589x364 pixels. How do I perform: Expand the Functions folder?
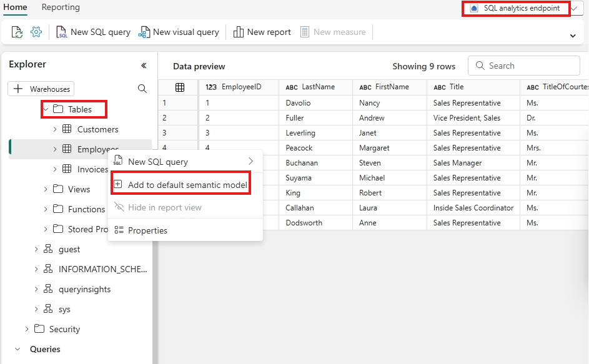46,209
